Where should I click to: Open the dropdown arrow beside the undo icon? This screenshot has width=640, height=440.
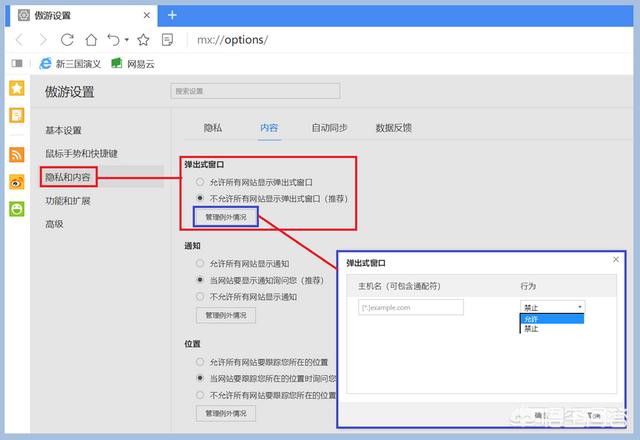pyautogui.click(x=126, y=40)
